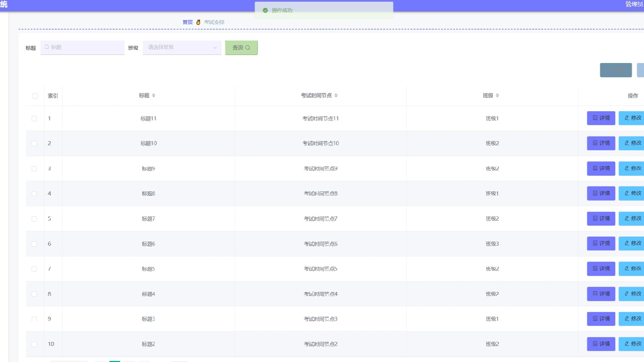Click cell 考试时间节点6
Image resolution: width=644 pixels, height=362 pixels.
click(320, 244)
